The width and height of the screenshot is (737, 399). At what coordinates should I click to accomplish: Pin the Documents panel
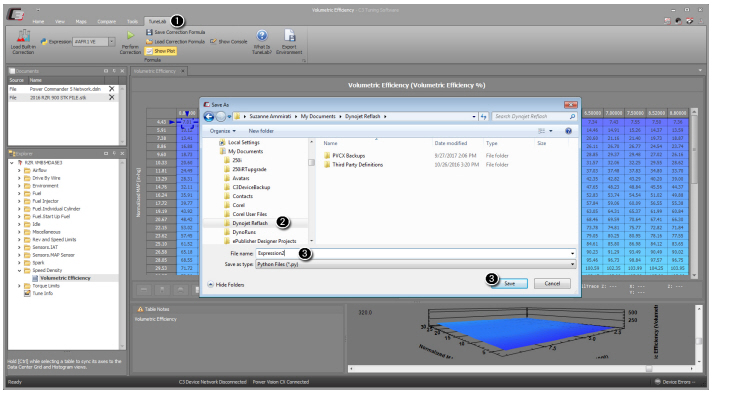114,71
